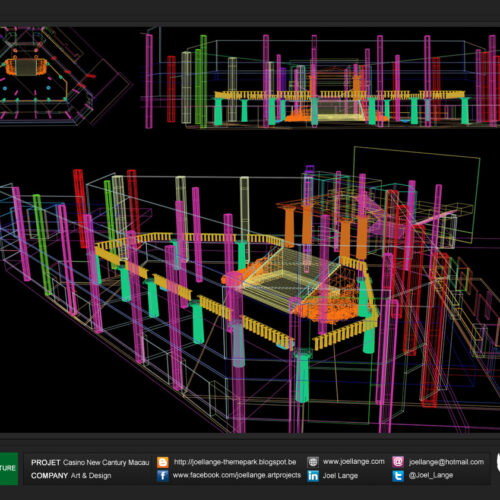Click the COMPANY label
The height and width of the screenshot is (500, 500).
pos(49,476)
